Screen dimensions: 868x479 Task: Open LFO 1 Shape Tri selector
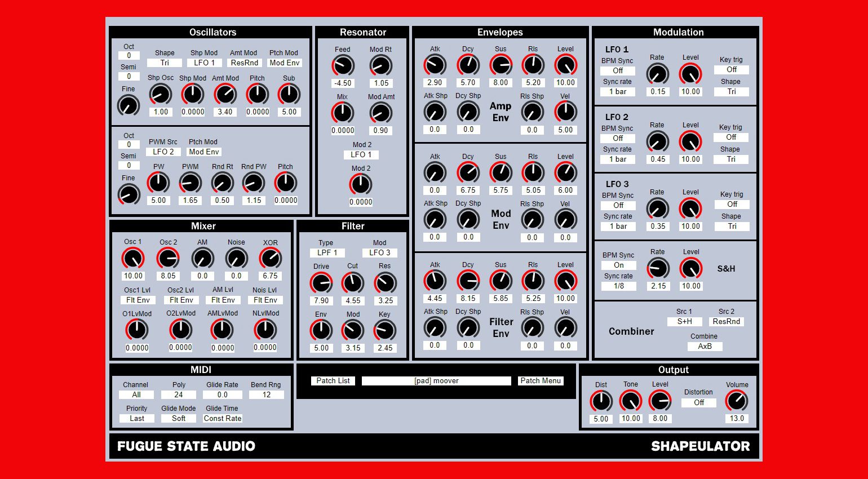click(x=732, y=91)
